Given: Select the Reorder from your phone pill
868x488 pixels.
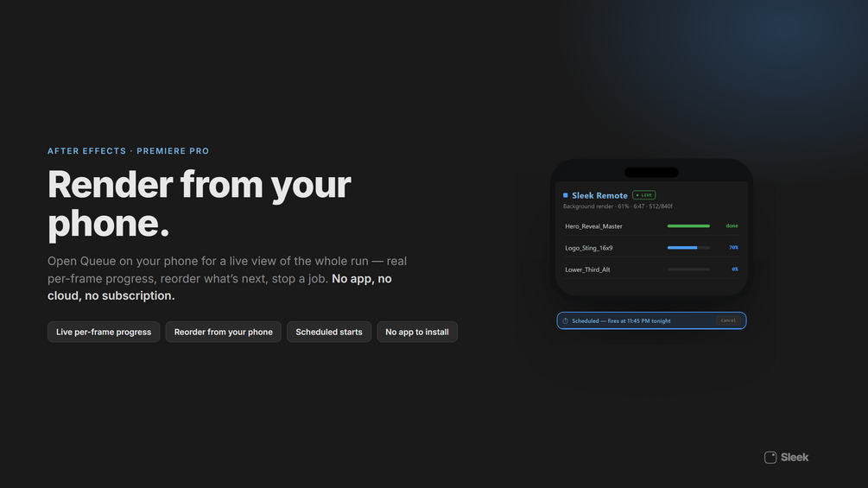Looking at the screenshot, I should 223,332.
